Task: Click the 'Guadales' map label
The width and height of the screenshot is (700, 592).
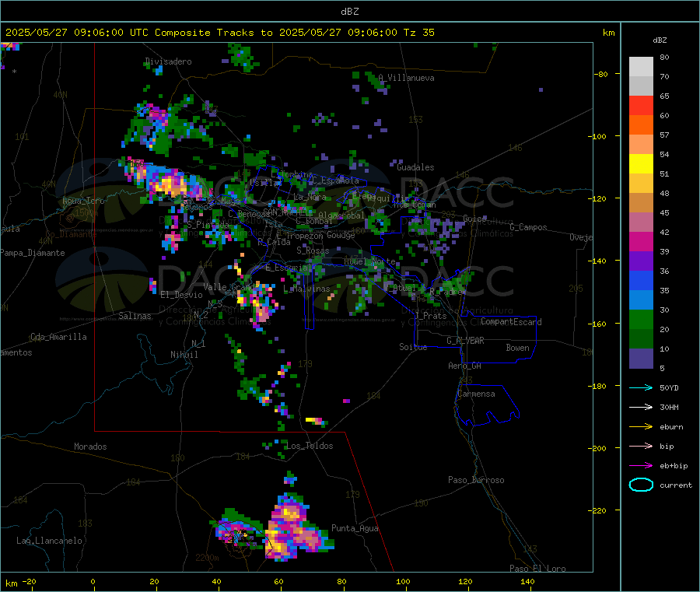Action: pyautogui.click(x=415, y=167)
